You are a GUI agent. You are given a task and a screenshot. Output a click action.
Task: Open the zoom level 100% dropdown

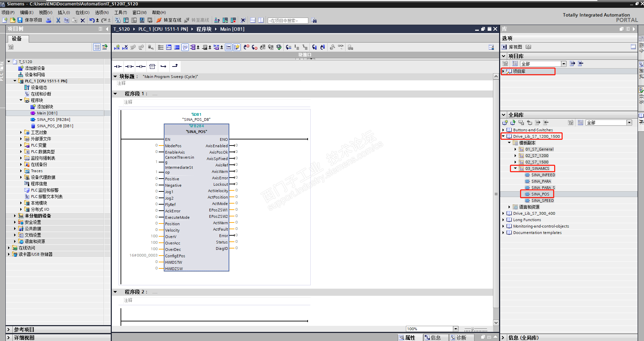point(456,329)
